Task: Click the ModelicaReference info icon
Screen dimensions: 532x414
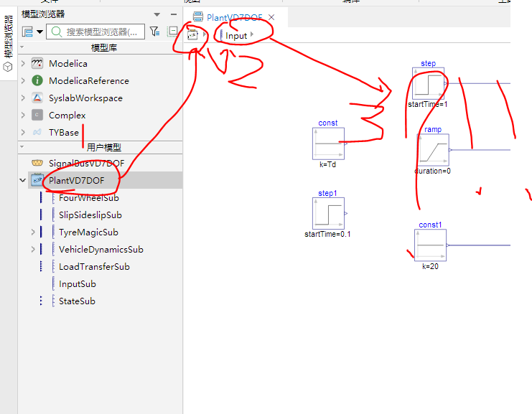Action: point(37,80)
